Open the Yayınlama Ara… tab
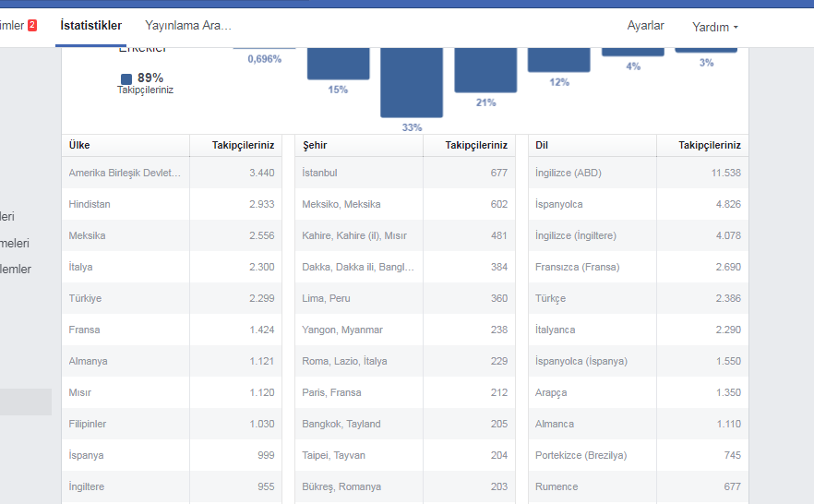This screenshot has height=504, width=814. (188, 26)
